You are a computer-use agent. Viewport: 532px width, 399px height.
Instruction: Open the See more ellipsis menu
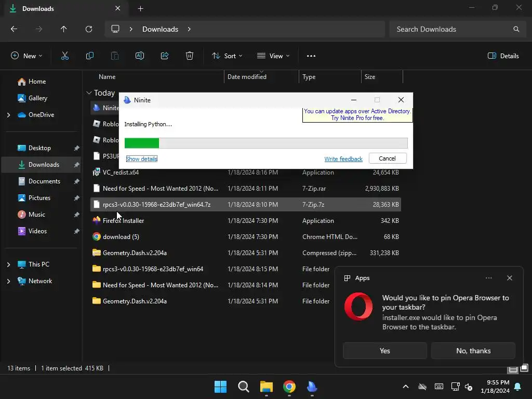pyautogui.click(x=311, y=56)
